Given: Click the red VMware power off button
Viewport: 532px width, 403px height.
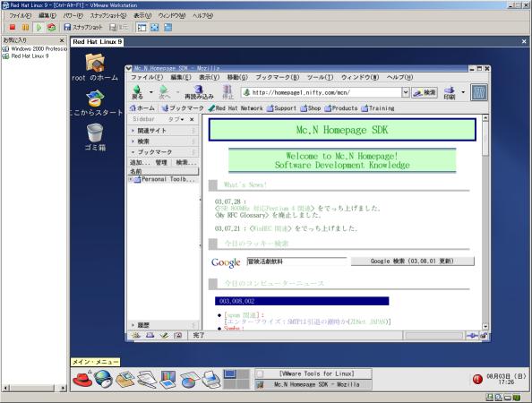Looking at the screenshot, I should (x=13, y=27).
